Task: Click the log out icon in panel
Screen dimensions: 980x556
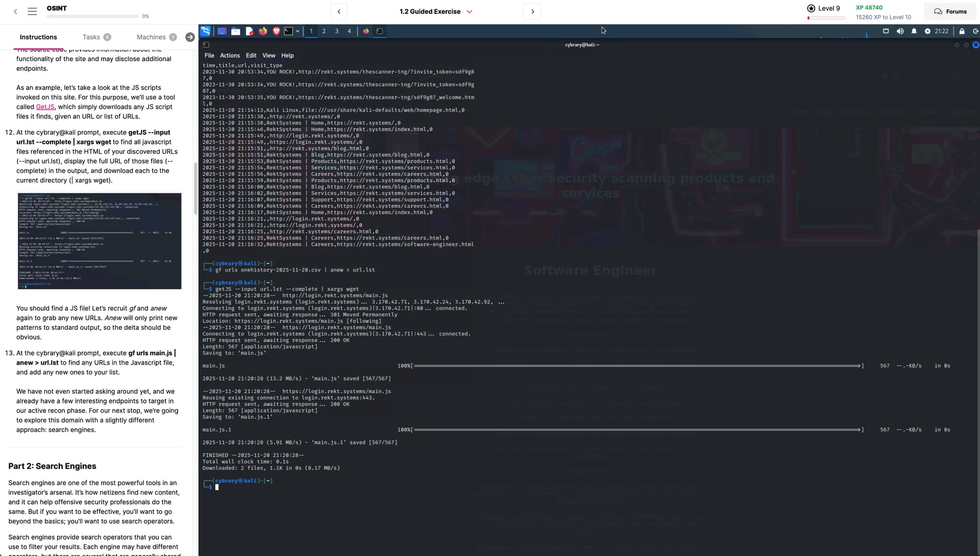Action: pos(975,31)
